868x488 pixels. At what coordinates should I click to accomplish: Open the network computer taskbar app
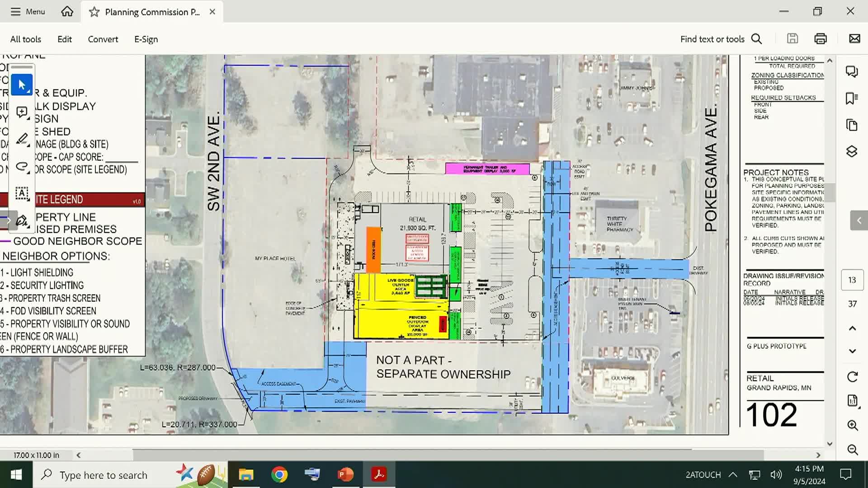[x=312, y=475]
